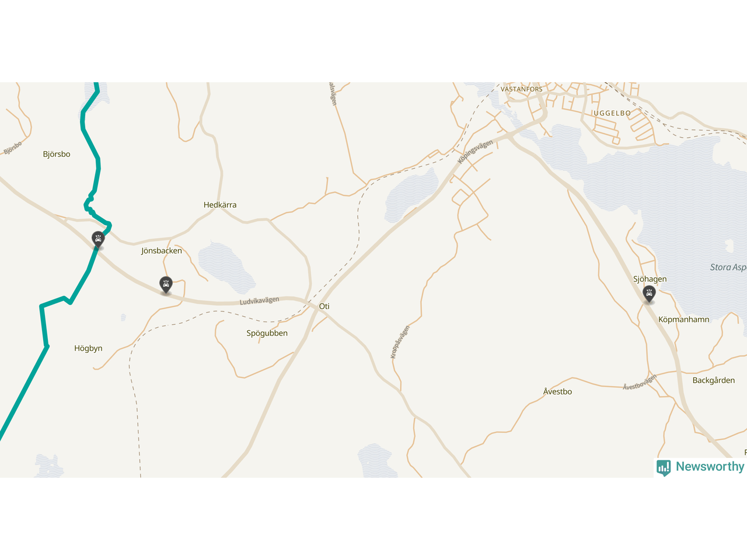Click the VÄSTANFORS district label

coord(522,89)
